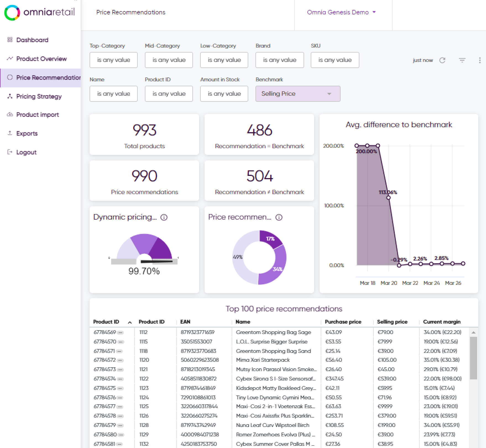Open ellipsis badge for product 67784580

point(121,435)
